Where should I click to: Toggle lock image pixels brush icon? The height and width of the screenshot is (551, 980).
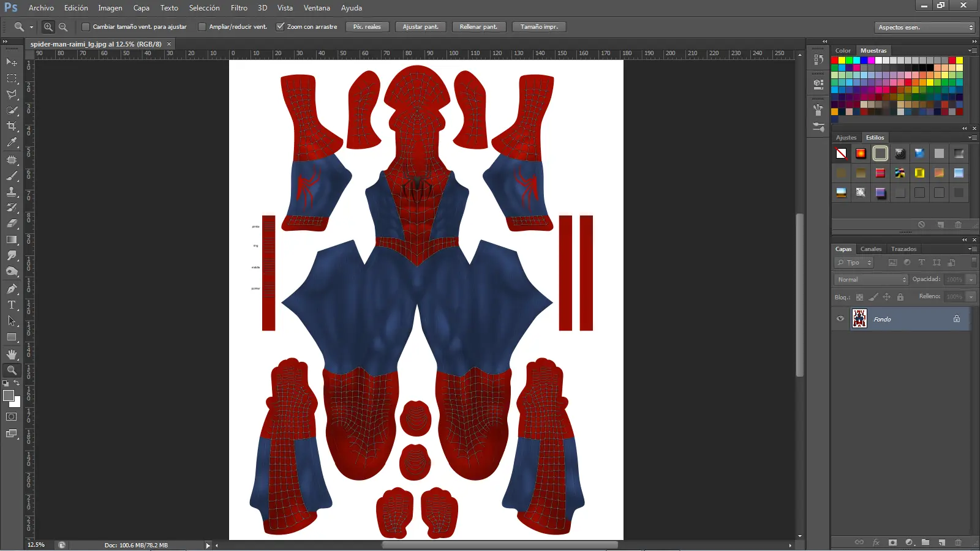873,297
